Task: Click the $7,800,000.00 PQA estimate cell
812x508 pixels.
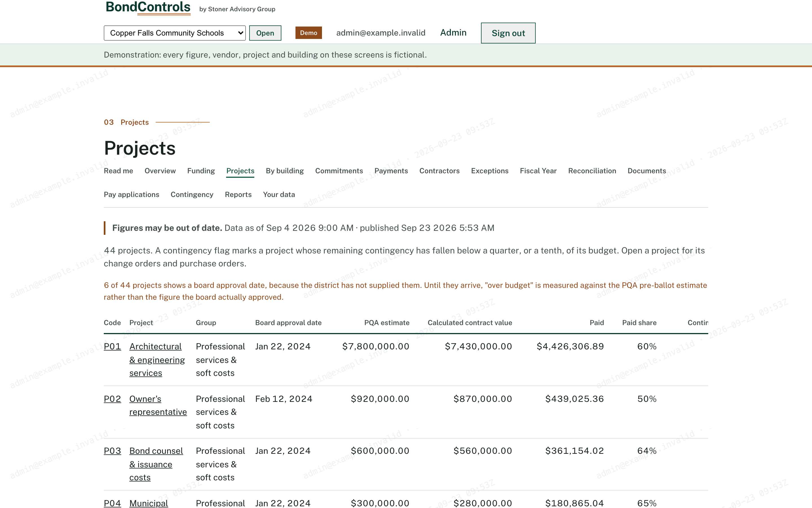Action: click(x=376, y=346)
